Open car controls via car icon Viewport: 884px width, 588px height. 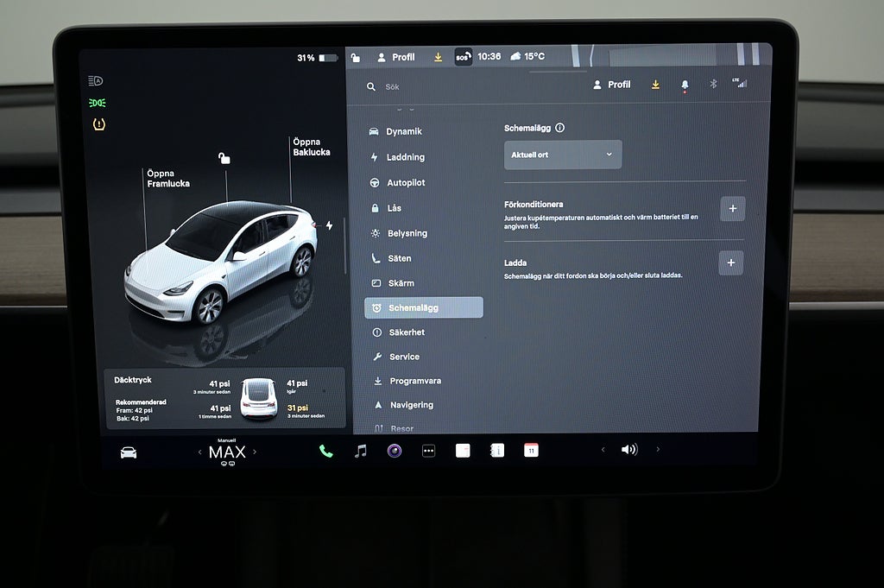pos(129,452)
